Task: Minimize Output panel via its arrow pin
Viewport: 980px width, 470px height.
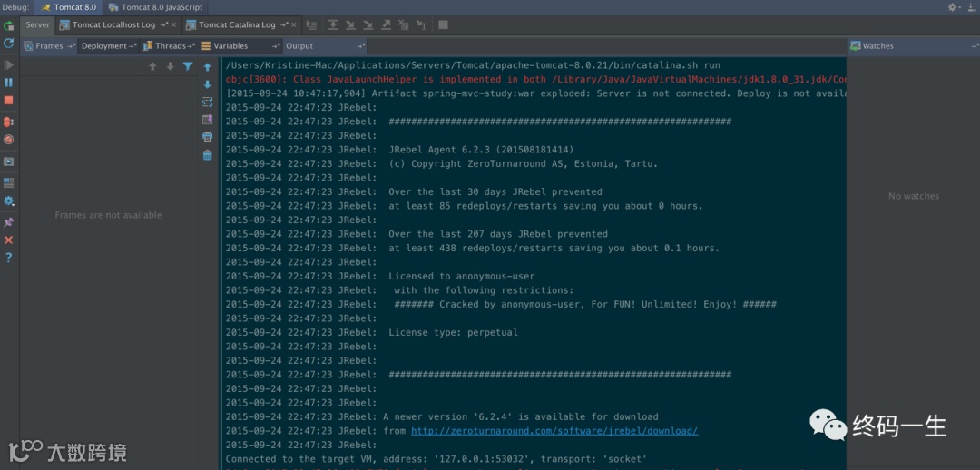Action: 361,46
